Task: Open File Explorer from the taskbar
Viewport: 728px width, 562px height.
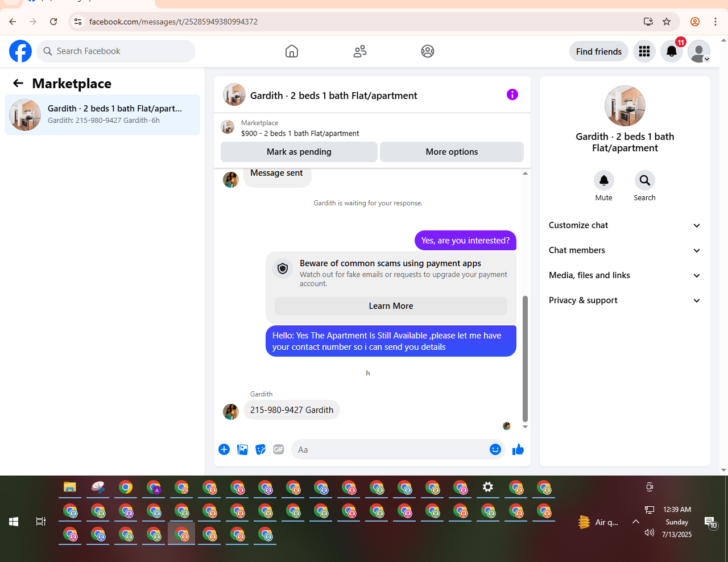Action: [70, 487]
